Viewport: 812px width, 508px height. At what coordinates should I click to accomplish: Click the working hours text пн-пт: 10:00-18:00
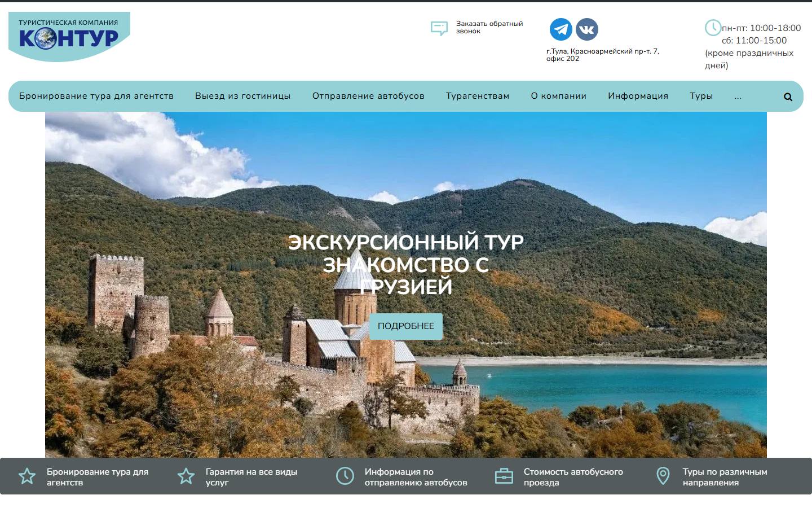point(761,28)
